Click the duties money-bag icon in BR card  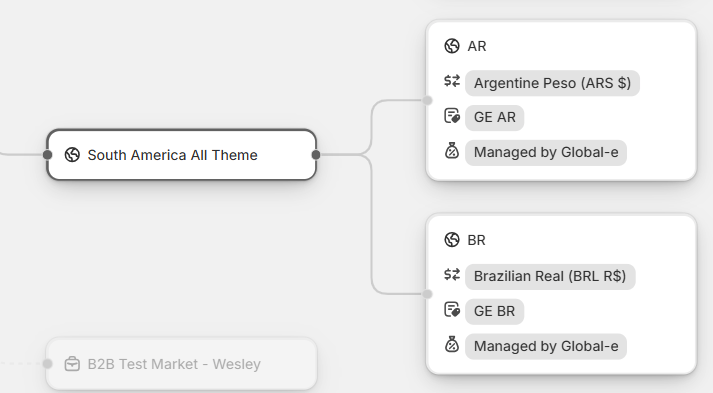[452, 345]
